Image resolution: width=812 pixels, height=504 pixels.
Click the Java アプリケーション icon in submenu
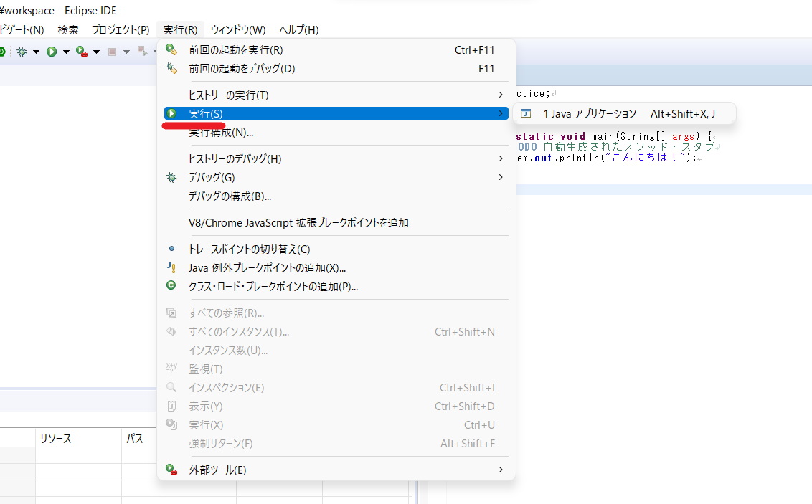pos(526,113)
